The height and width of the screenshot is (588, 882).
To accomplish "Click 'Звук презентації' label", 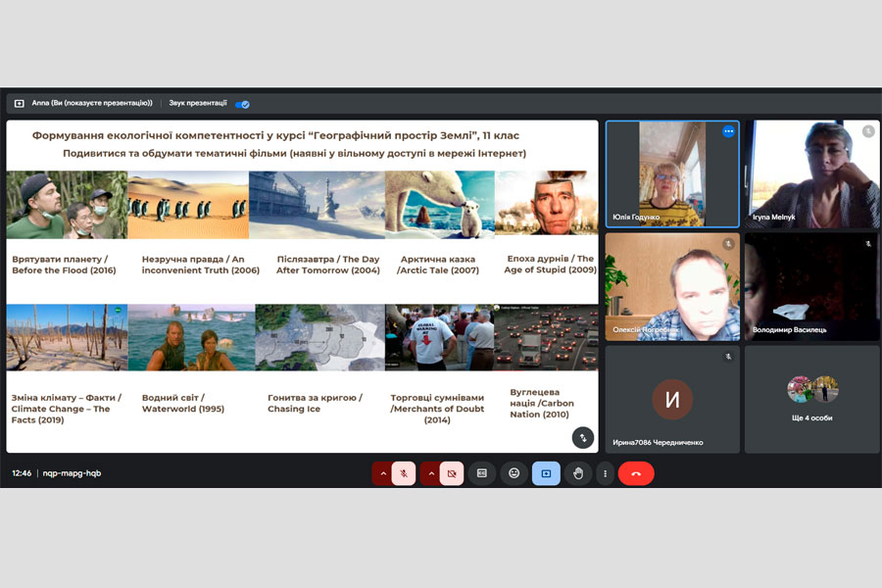I will [x=198, y=103].
